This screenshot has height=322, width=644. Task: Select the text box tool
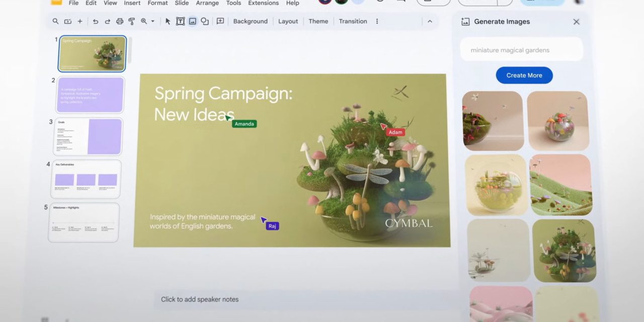180,21
